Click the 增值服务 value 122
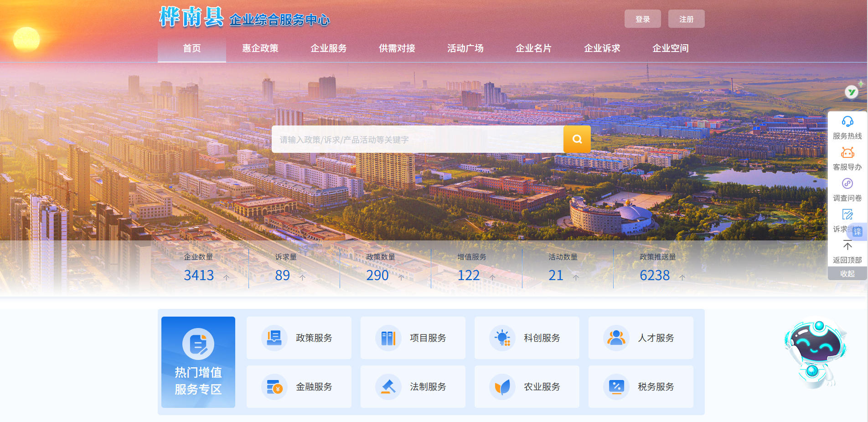 469,276
